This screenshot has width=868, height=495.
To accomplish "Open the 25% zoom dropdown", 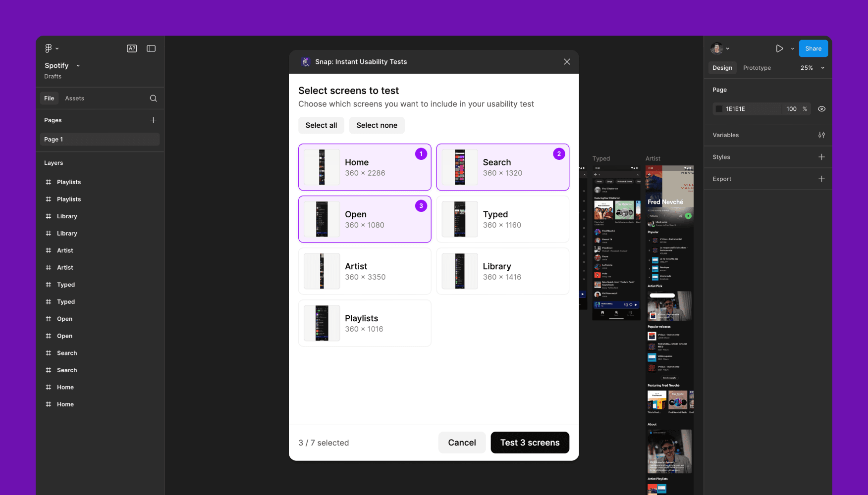I will (x=812, y=68).
